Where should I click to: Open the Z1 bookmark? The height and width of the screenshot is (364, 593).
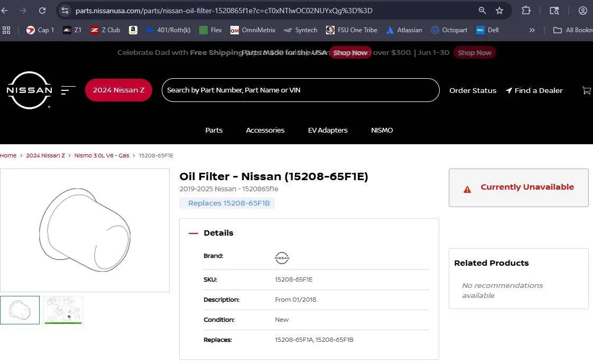pyautogui.click(x=72, y=30)
